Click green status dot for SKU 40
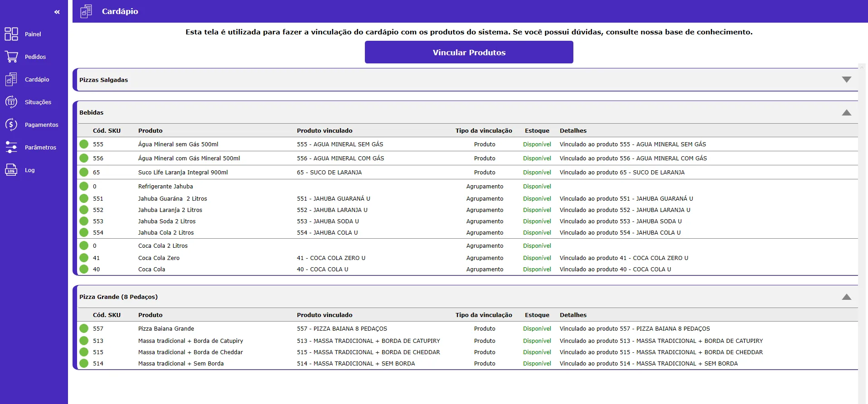This screenshot has height=404, width=868. click(x=84, y=269)
